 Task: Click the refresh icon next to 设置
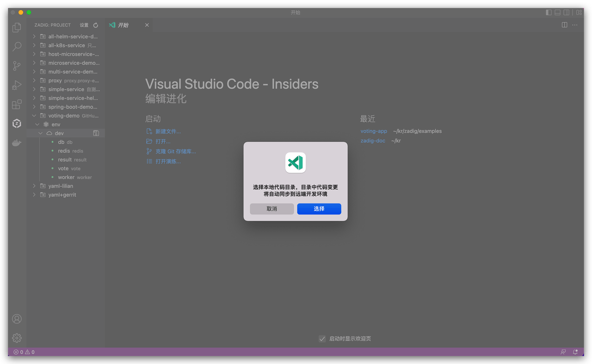(95, 25)
